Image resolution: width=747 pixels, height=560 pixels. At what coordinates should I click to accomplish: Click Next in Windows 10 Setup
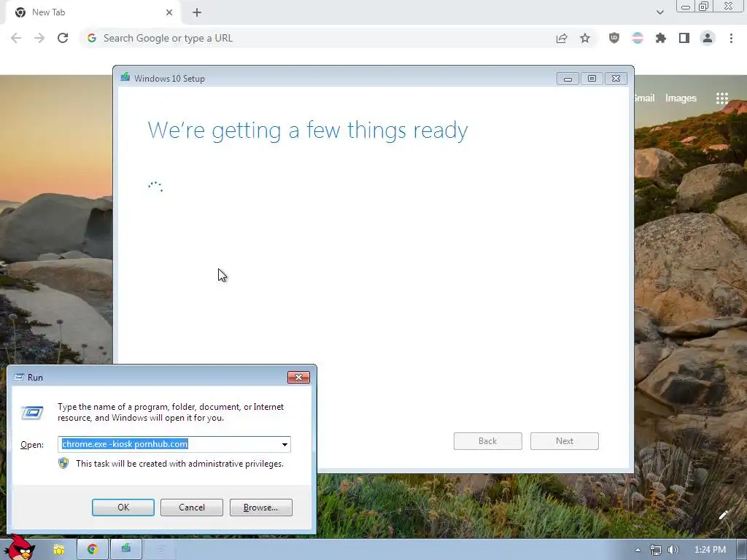[565, 441]
